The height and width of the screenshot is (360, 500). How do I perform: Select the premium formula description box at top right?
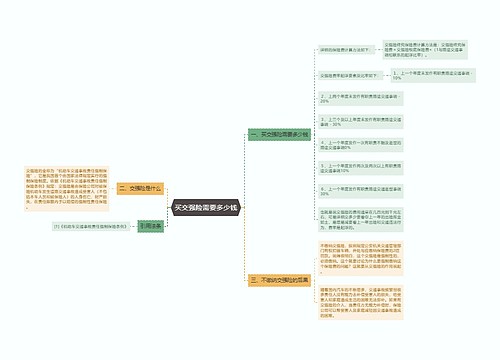[x=425, y=50]
